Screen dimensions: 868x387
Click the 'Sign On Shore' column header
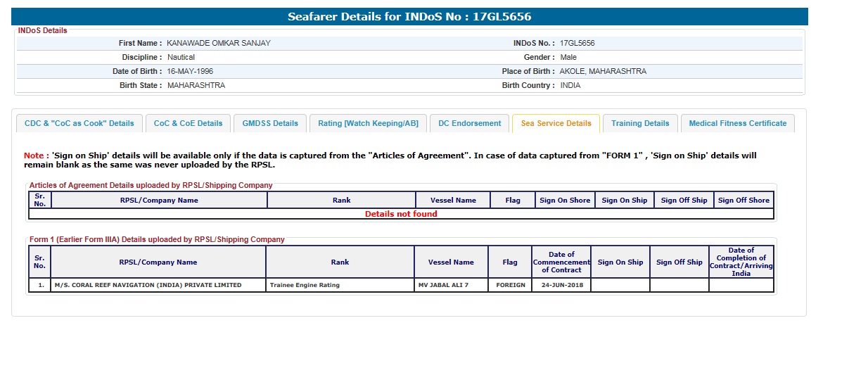pyautogui.click(x=565, y=201)
